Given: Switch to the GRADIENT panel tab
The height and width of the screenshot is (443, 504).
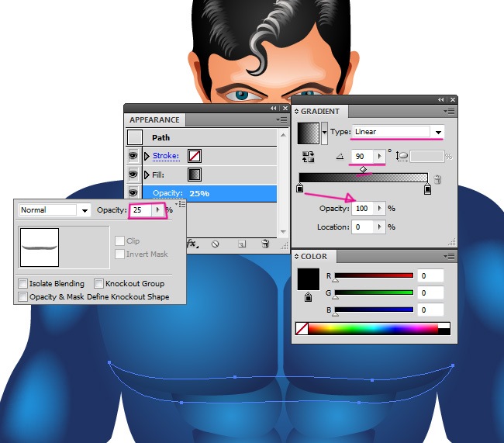Looking at the screenshot, I should [x=319, y=111].
